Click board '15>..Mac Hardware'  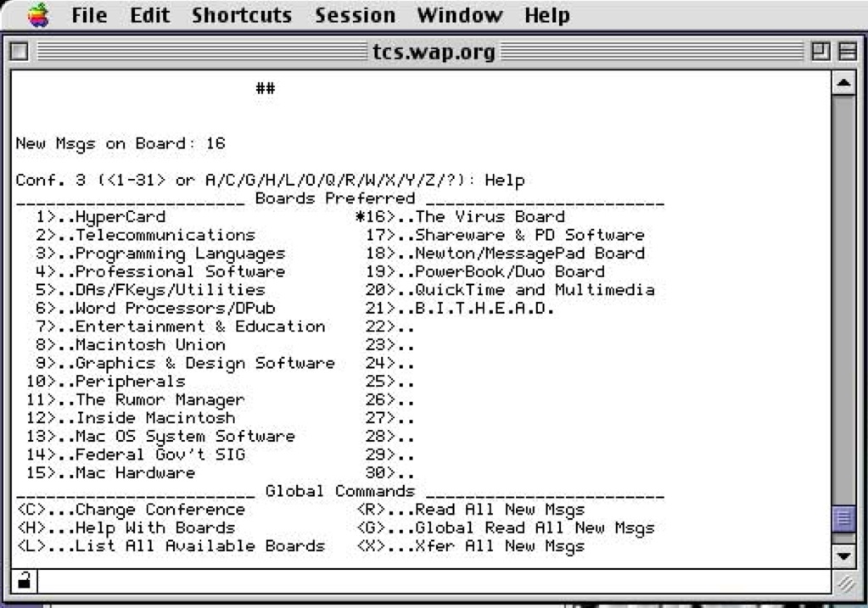pos(110,472)
